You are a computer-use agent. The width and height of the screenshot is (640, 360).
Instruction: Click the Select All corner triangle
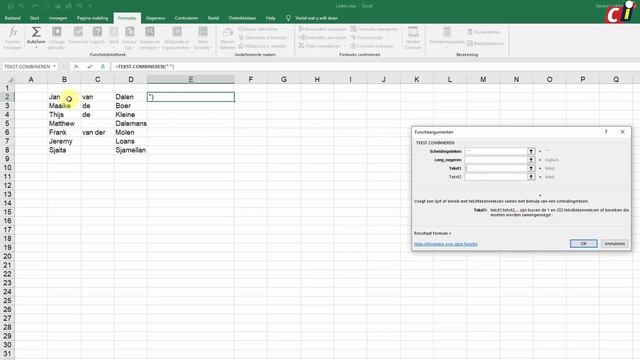coord(10,79)
